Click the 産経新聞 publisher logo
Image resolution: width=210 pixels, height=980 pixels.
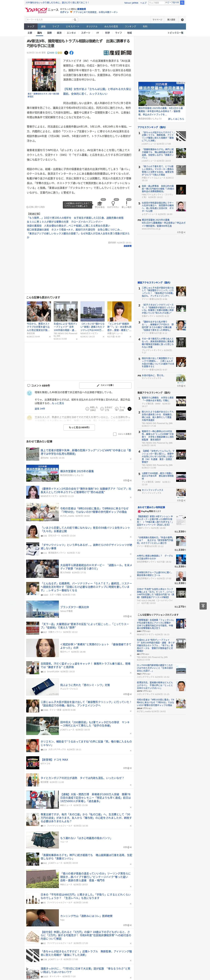[x=117, y=53]
